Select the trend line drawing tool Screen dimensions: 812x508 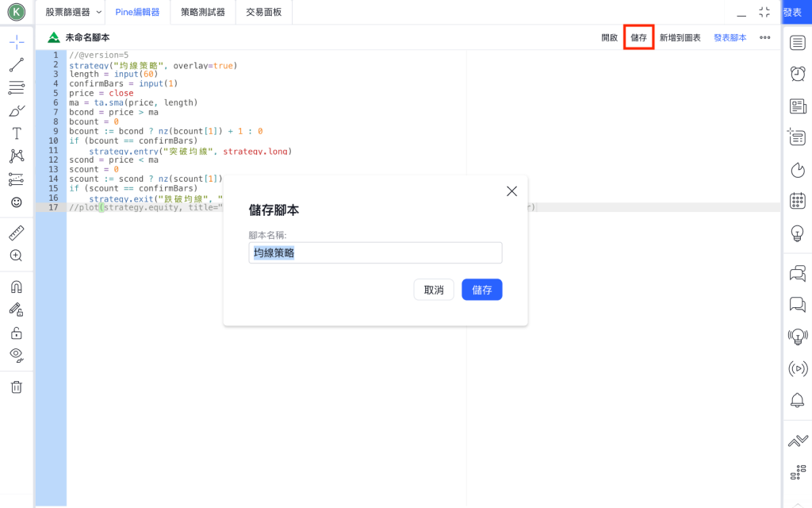[17, 65]
